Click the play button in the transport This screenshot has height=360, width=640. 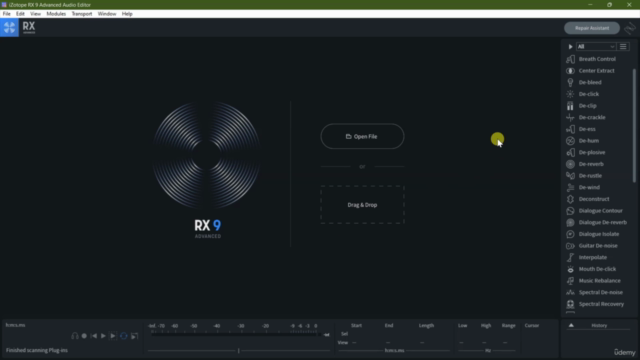coord(103,336)
